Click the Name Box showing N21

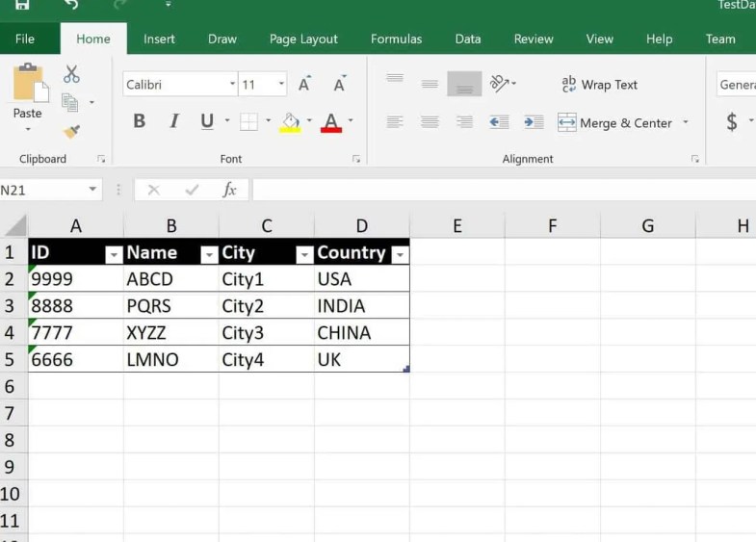pos(42,190)
